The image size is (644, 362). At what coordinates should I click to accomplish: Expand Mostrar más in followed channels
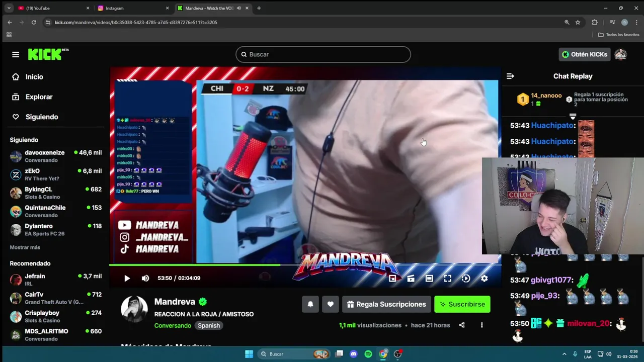coord(25,247)
